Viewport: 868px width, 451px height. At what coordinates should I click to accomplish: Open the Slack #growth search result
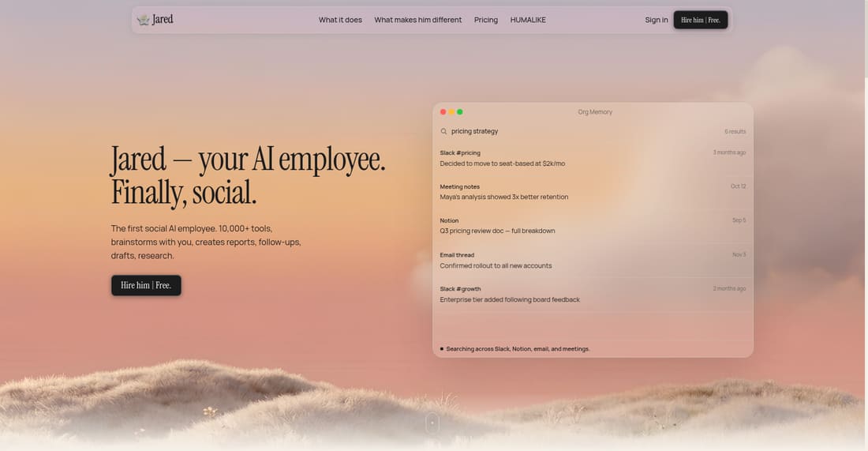tap(593, 294)
